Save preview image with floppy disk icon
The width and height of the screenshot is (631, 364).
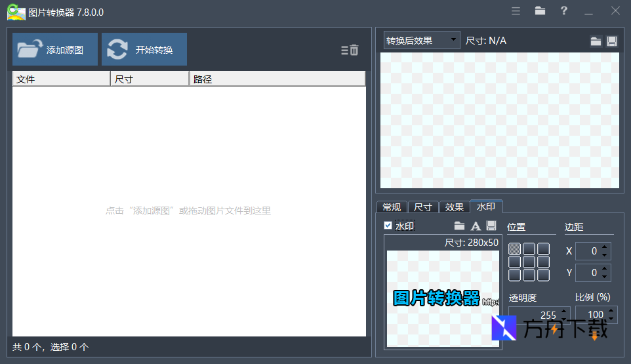click(612, 41)
